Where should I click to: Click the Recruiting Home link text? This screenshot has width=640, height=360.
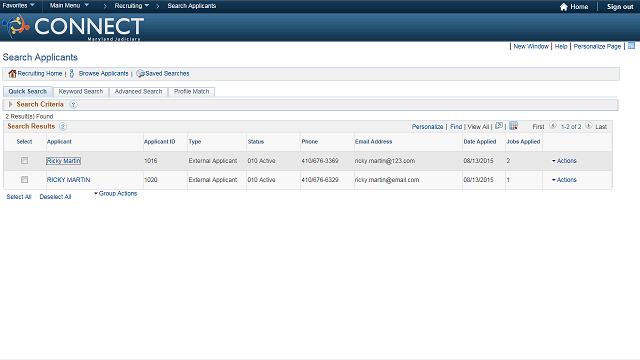[40, 73]
